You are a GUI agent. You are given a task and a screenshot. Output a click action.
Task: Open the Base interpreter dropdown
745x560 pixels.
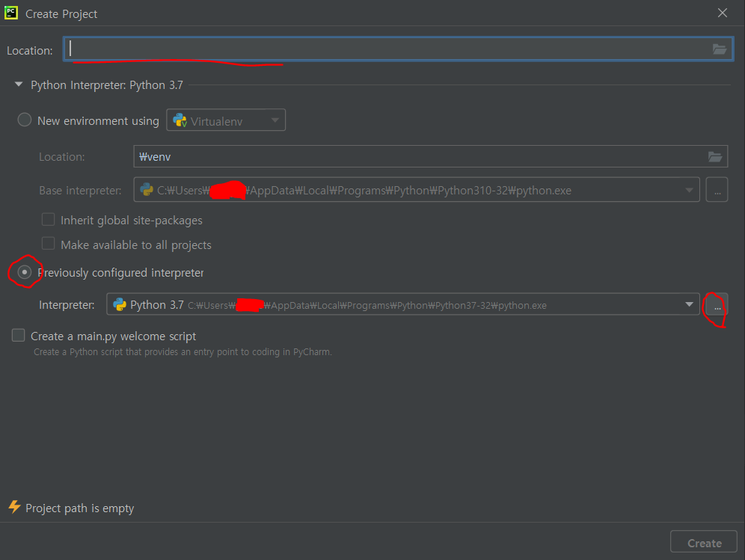(x=416, y=190)
